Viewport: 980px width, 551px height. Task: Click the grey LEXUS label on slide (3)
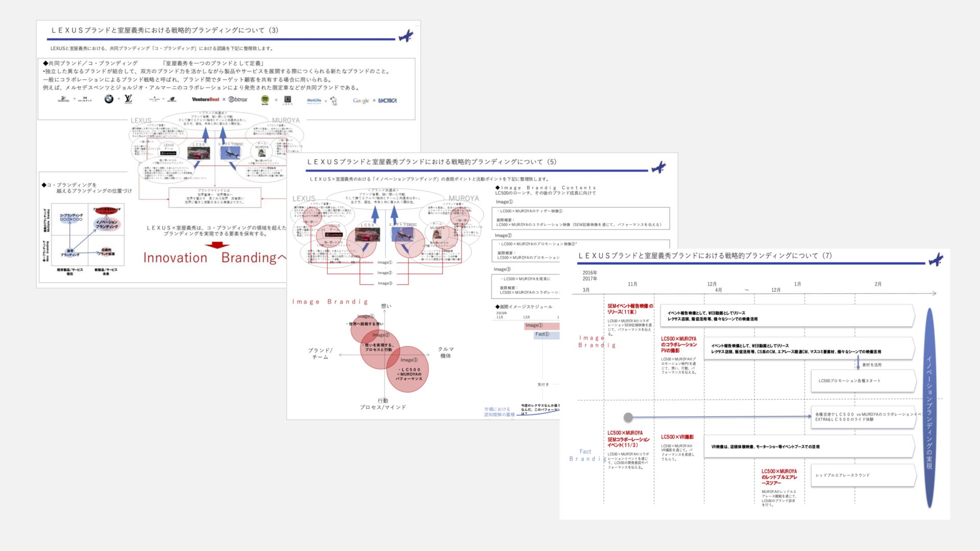141,121
